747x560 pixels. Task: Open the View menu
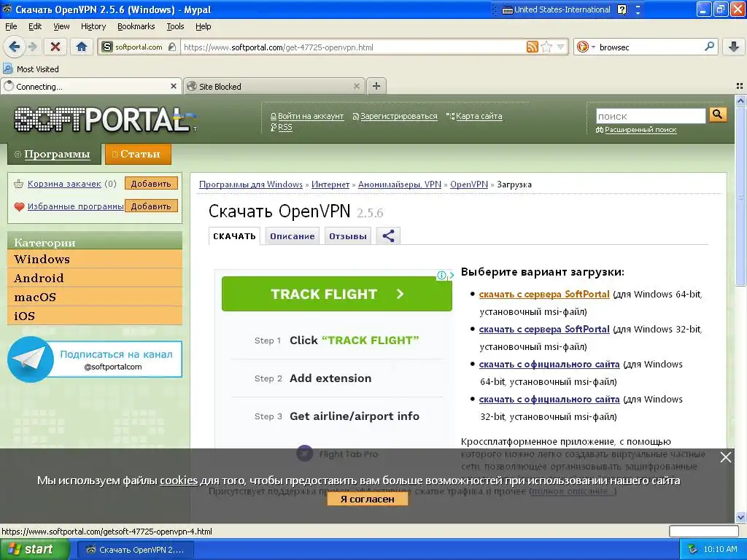61,26
